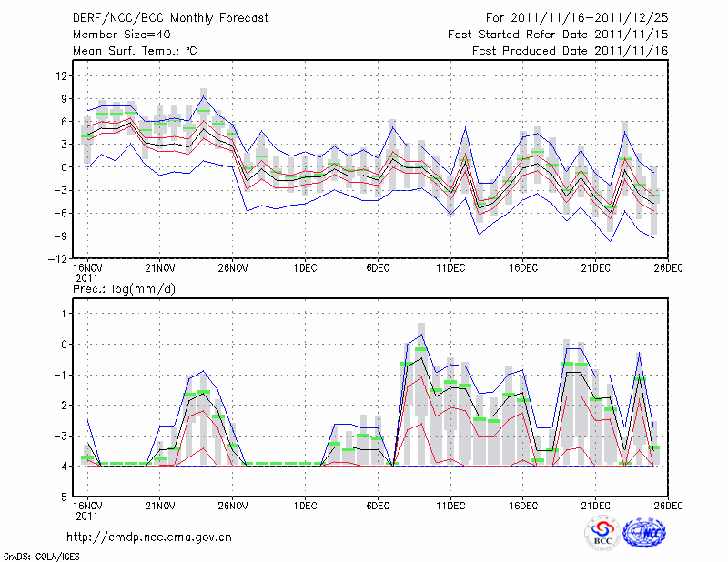The width and height of the screenshot is (728, 562).
Task: Click the 1 value on precipitation y-axis
Action: (x=65, y=314)
